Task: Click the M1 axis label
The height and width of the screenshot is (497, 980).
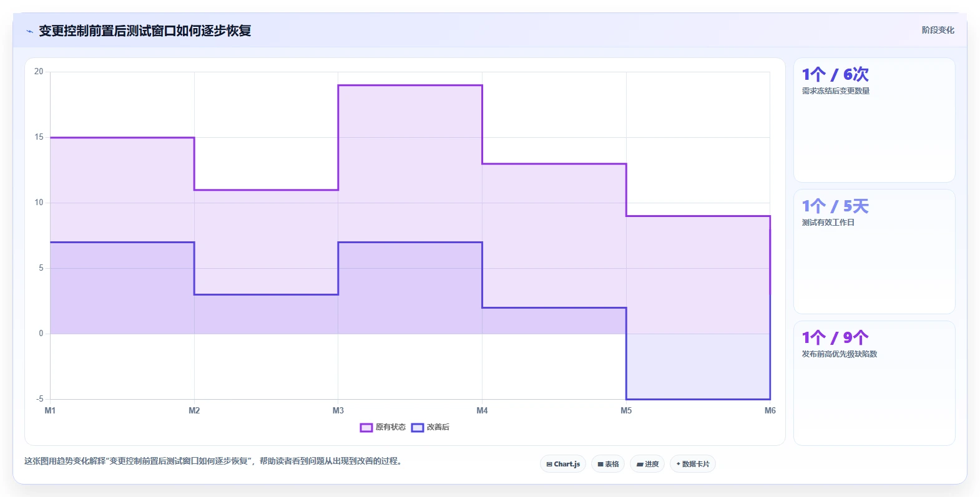Action: tap(50, 410)
